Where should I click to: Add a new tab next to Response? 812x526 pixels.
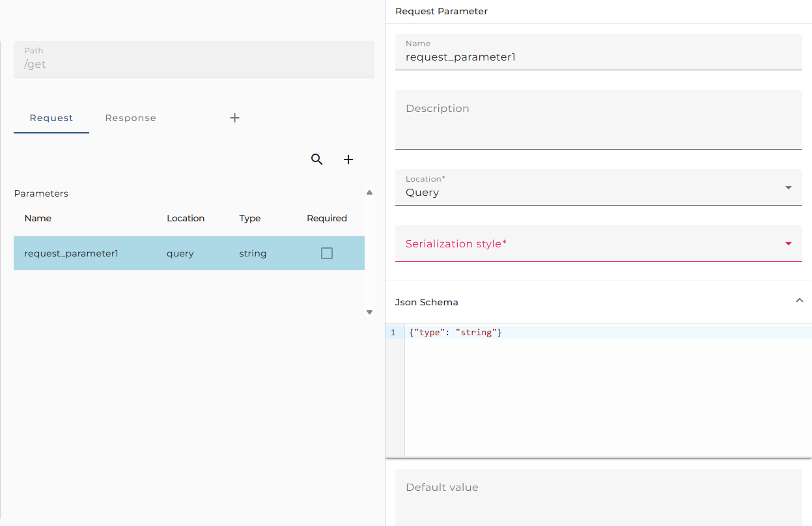point(235,118)
